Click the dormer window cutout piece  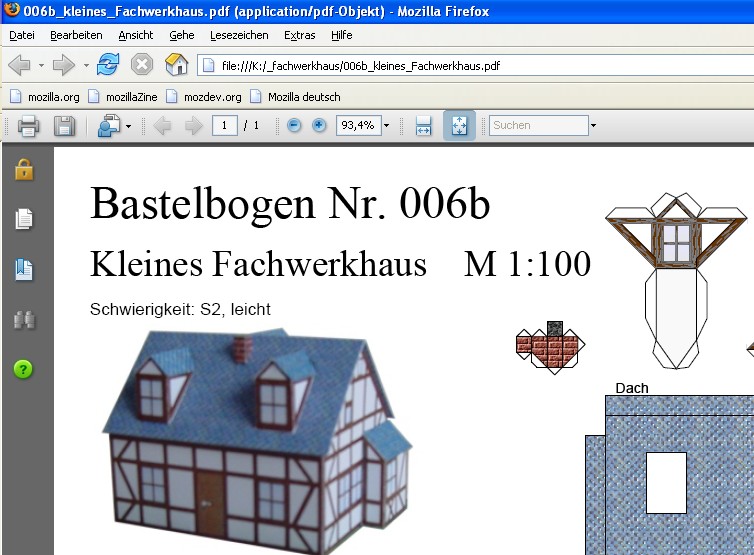676,281
